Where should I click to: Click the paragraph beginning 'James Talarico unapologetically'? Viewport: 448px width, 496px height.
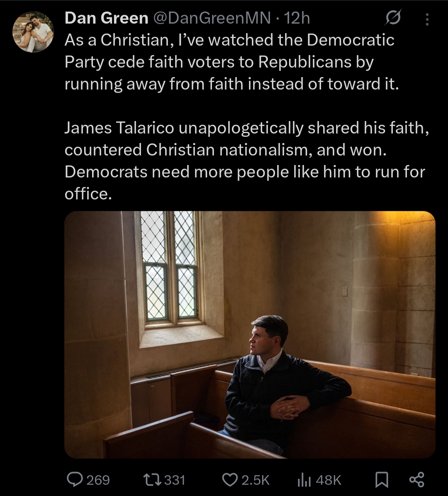point(247,160)
